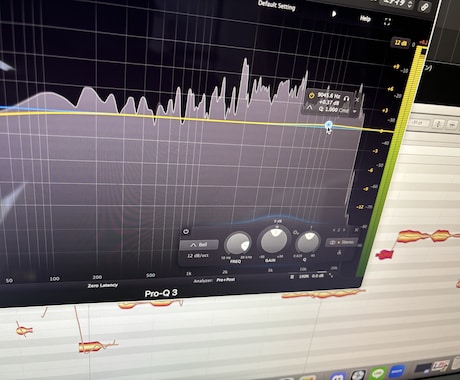
Task: Click the next preset arrow near Default Setting
Action: coord(334,14)
